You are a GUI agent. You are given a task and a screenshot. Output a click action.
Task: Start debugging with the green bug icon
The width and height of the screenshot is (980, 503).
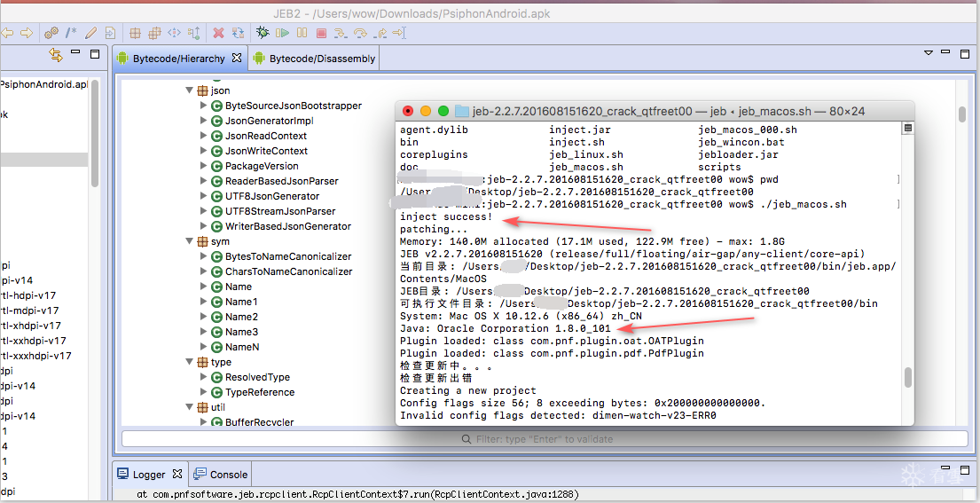click(x=263, y=33)
